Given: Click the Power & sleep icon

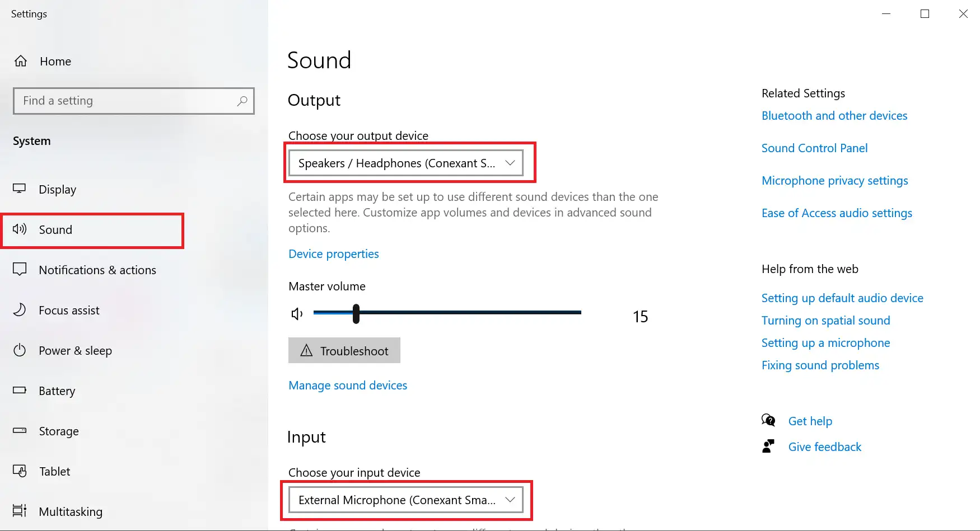Looking at the screenshot, I should 20,350.
